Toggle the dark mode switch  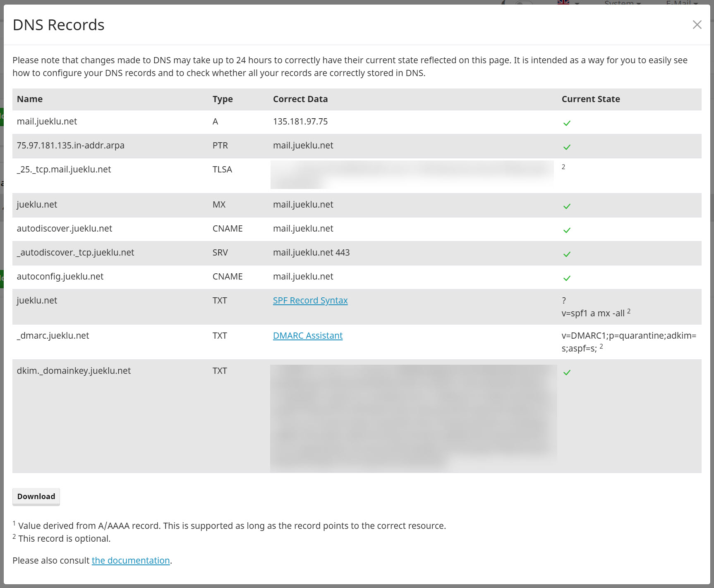(524, 3)
